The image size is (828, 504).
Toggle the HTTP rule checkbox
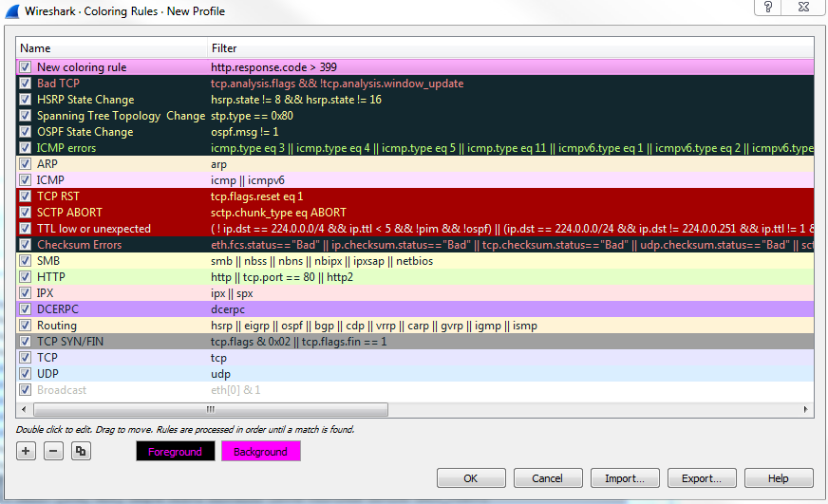(x=25, y=276)
